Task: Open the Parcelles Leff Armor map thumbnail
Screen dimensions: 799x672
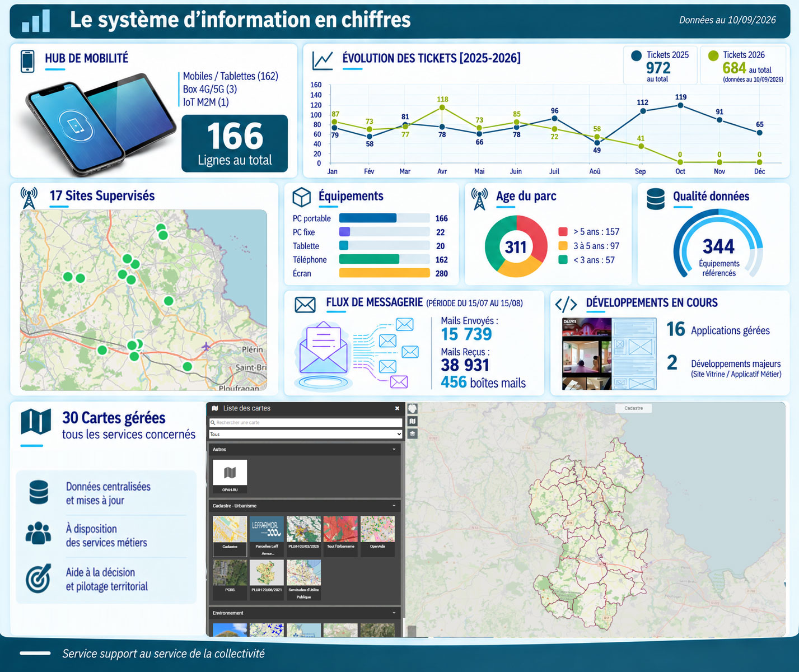Action: [267, 536]
